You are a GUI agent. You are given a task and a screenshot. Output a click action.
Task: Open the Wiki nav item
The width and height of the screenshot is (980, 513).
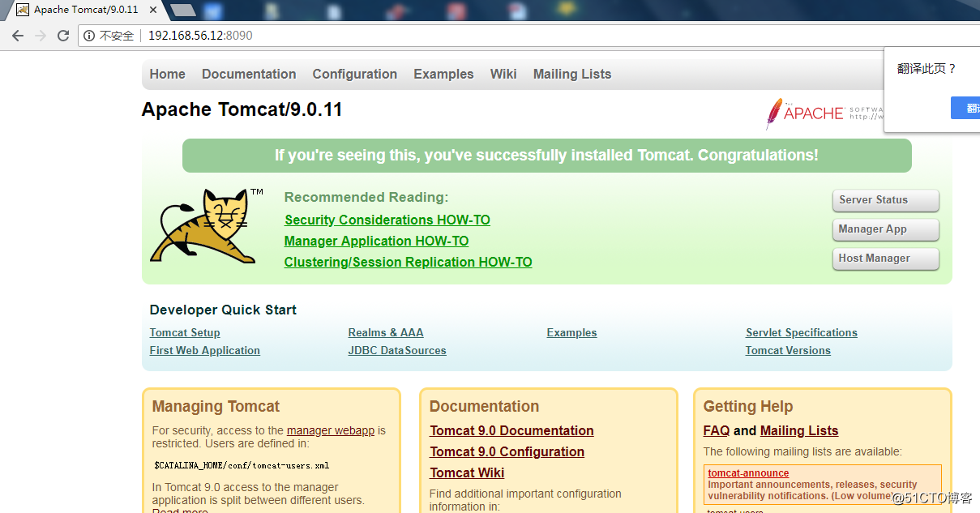(503, 74)
